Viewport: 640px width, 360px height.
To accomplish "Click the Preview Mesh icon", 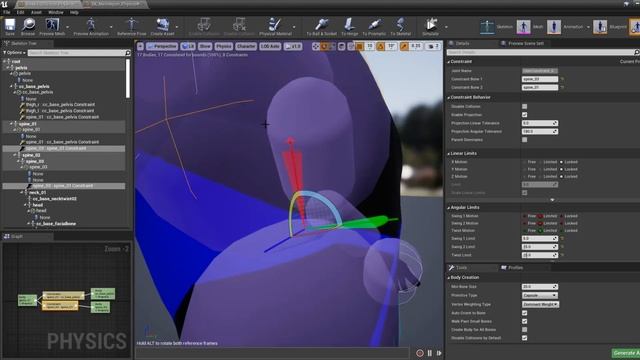I will [x=52, y=25].
